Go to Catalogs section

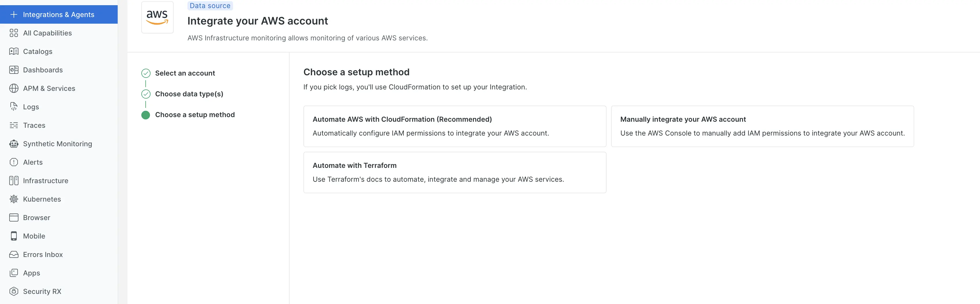coord(59,51)
